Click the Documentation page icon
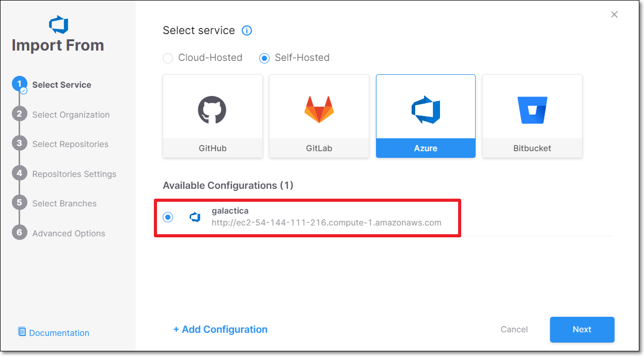 click(22, 332)
